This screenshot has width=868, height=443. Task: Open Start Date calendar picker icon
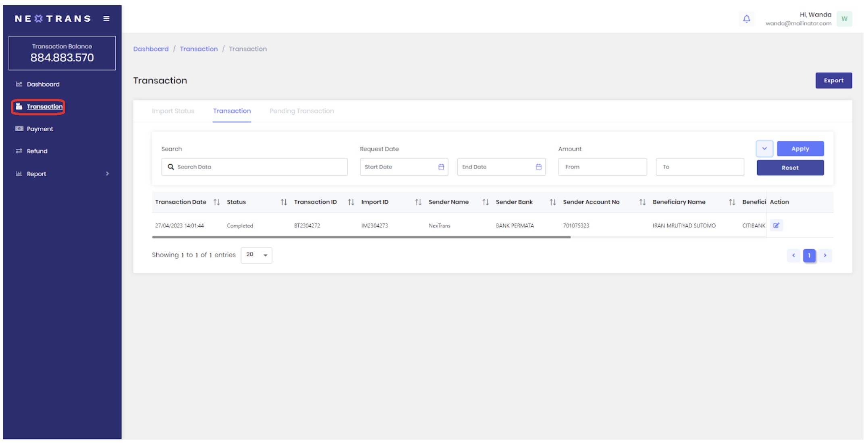coord(441,167)
